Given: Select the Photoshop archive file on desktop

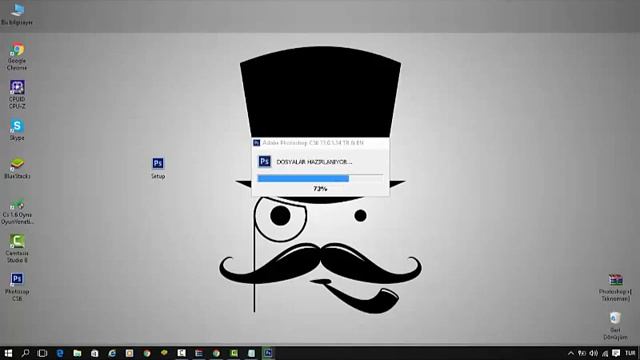Looking at the screenshot, I should 615,287.
